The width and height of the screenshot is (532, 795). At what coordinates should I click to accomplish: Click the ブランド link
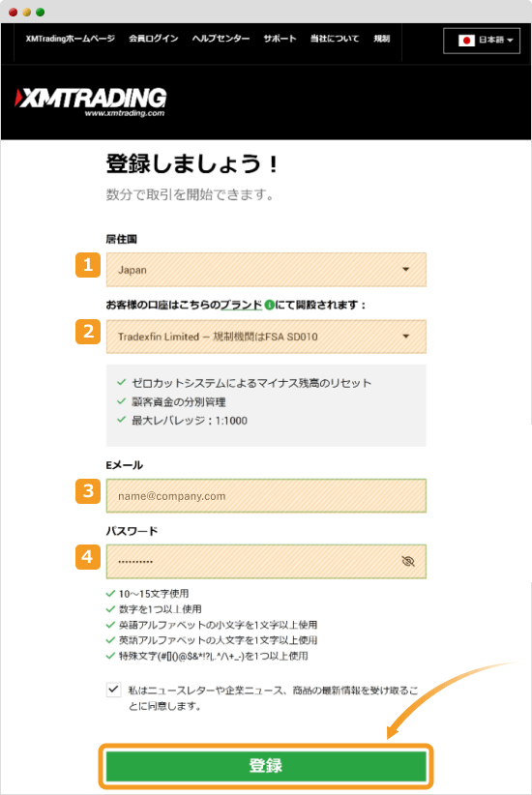[241, 305]
